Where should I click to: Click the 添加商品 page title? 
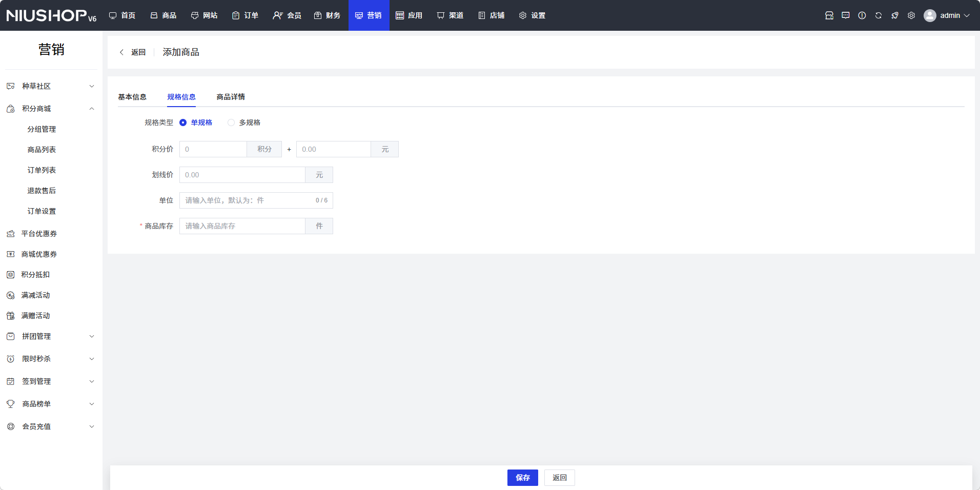pos(181,52)
